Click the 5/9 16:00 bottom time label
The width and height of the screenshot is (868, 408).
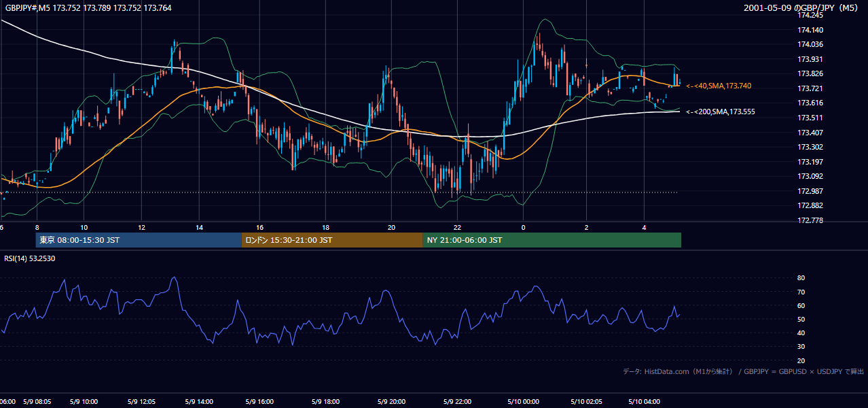click(260, 401)
